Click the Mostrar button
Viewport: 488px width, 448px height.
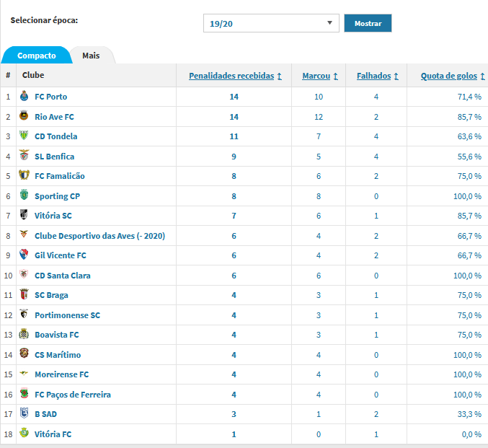pos(368,23)
